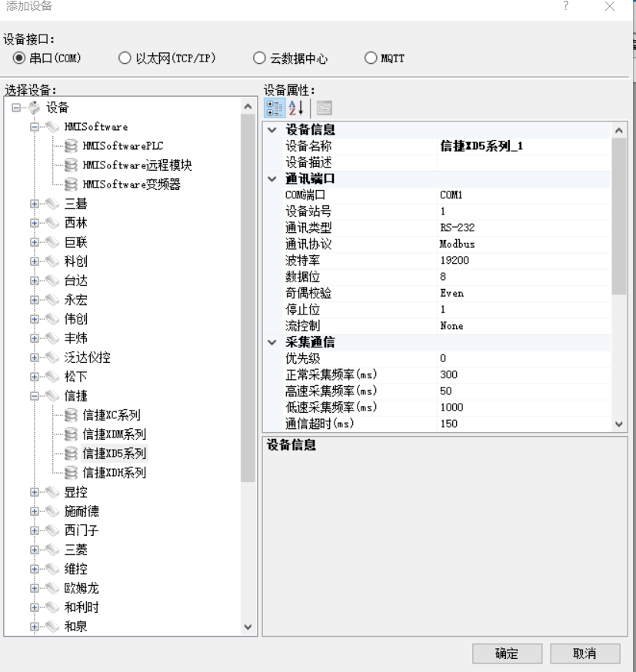Screen dimensions: 636x672
Task: Collapse the 通讯端口 property section
Action: point(271,179)
